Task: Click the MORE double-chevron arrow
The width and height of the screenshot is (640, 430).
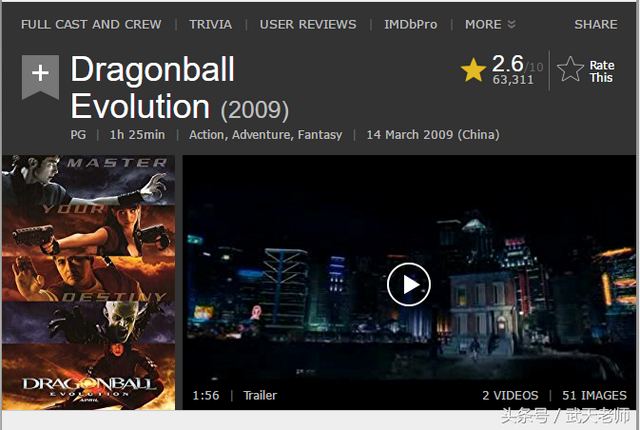Action: coord(511,24)
